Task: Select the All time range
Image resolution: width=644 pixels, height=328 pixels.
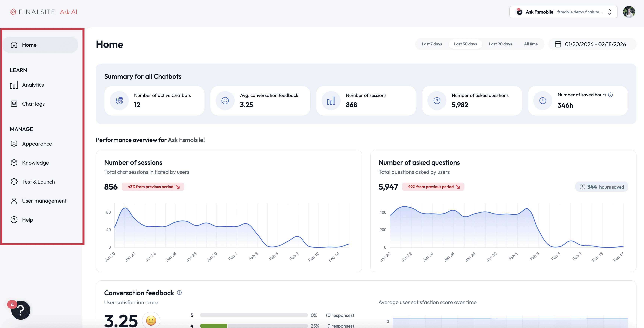Action: [531, 44]
